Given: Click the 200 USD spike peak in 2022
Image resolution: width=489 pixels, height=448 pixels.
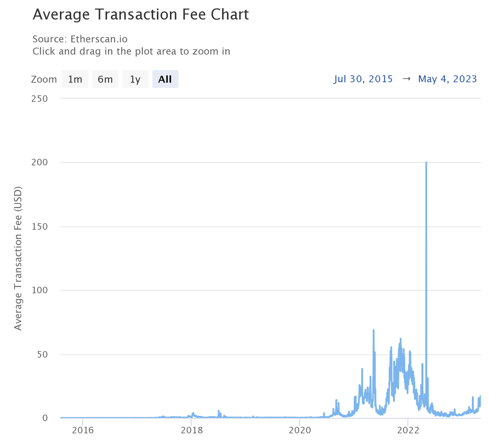Looking at the screenshot, I should pyautogui.click(x=426, y=163).
